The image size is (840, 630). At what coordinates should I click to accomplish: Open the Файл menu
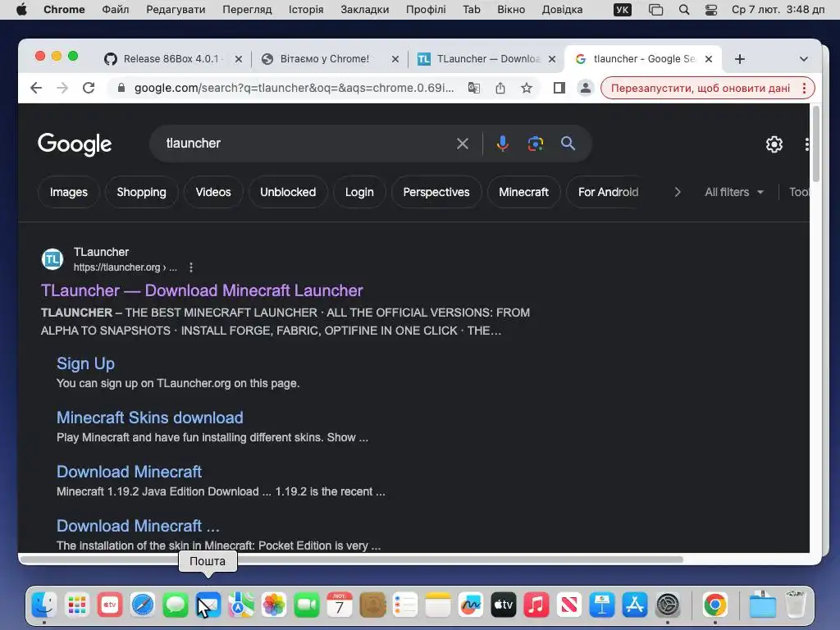pyautogui.click(x=115, y=10)
